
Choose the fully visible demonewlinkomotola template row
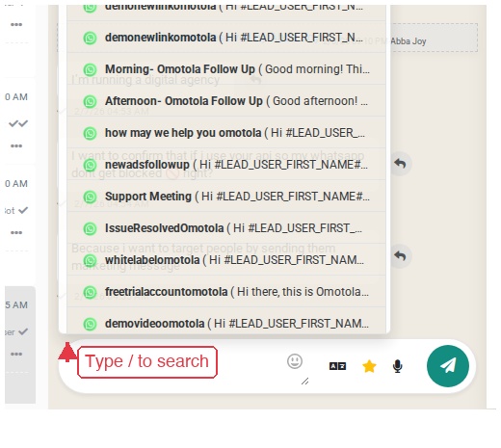tap(226, 38)
